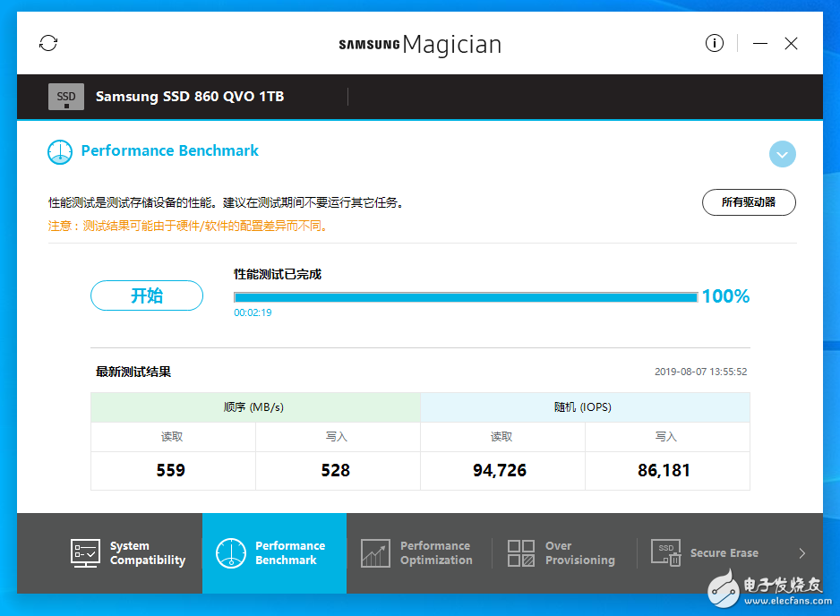Click the Over Provisioning grid icon
This screenshot has height=616, width=840.
[521, 553]
